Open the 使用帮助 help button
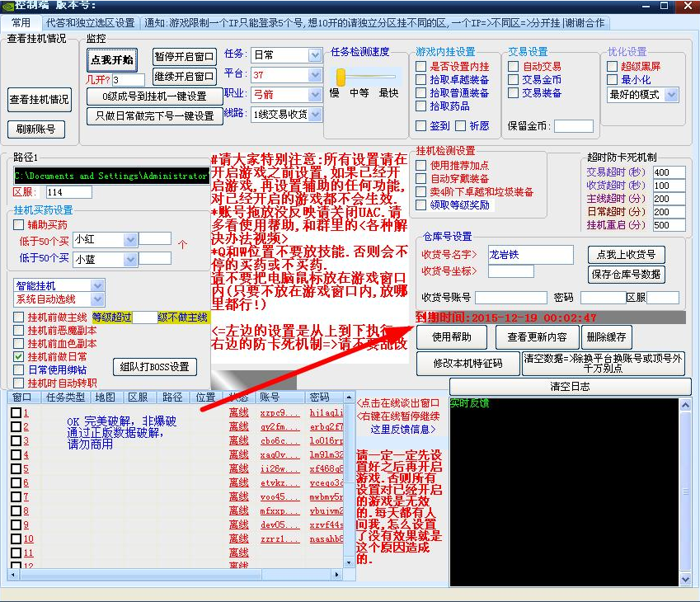The width and height of the screenshot is (700, 602). [x=452, y=337]
